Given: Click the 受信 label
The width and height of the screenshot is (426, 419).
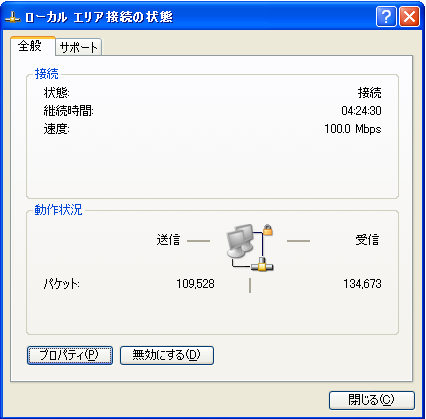Looking at the screenshot, I should point(367,240).
